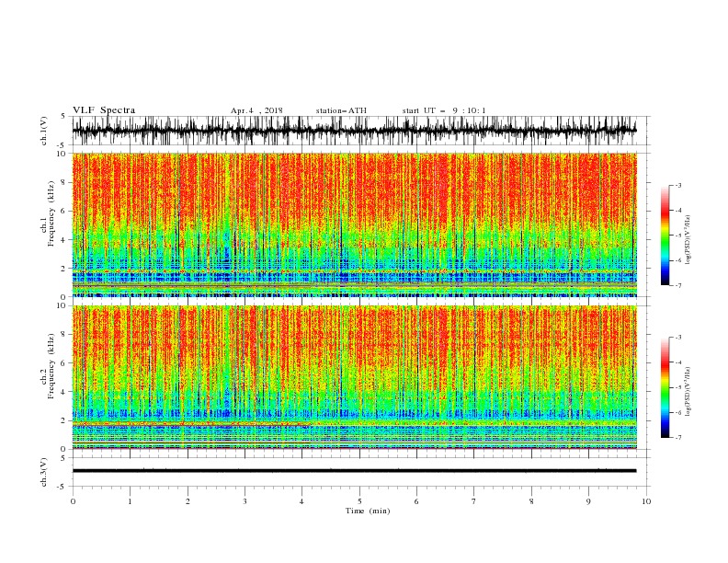Click the "-3" tick on upper color bar
The width and height of the screenshot is (728, 563).
tap(677, 185)
